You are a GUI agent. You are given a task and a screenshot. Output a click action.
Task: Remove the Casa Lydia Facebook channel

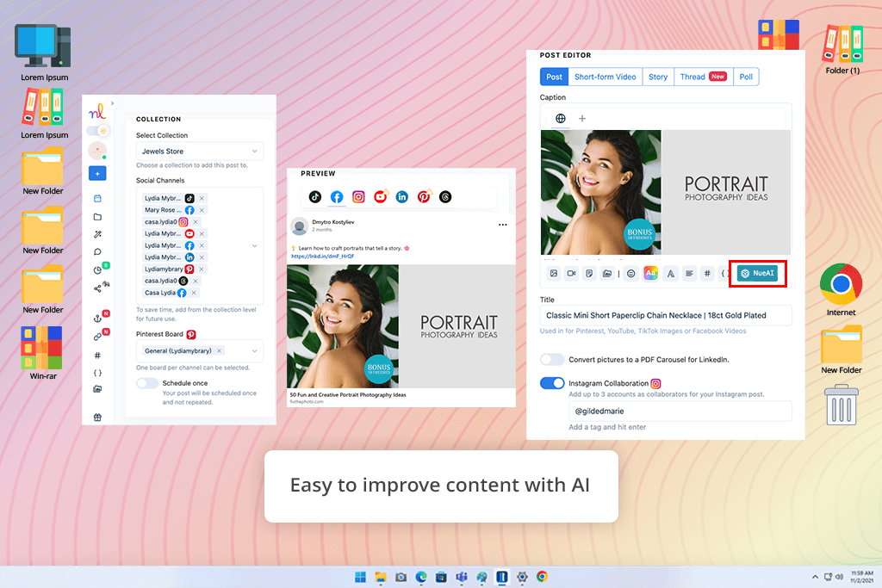click(194, 293)
